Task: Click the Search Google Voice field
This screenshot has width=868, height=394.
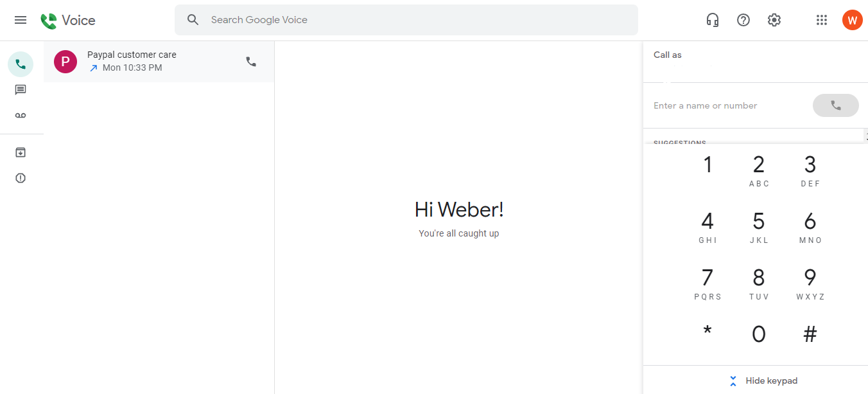Action: 417,20
